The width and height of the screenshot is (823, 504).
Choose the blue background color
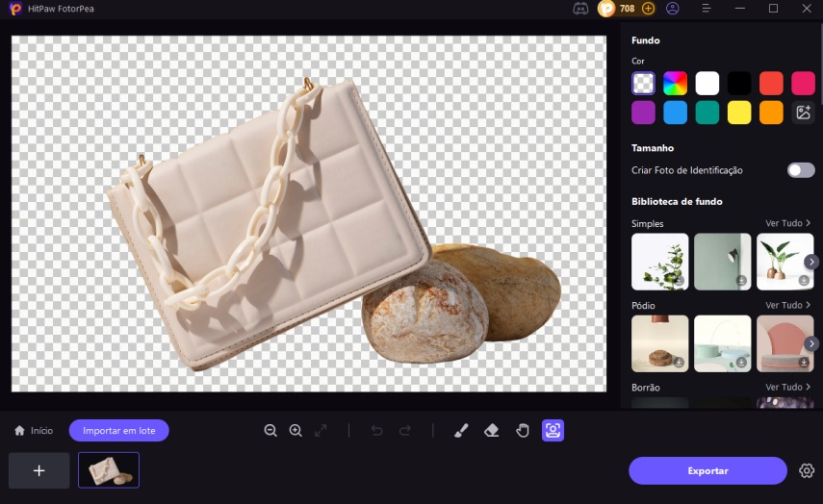(675, 113)
